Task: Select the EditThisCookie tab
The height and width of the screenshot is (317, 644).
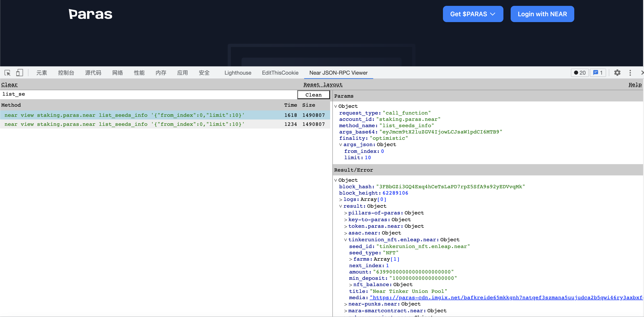Action: coord(280,73)
